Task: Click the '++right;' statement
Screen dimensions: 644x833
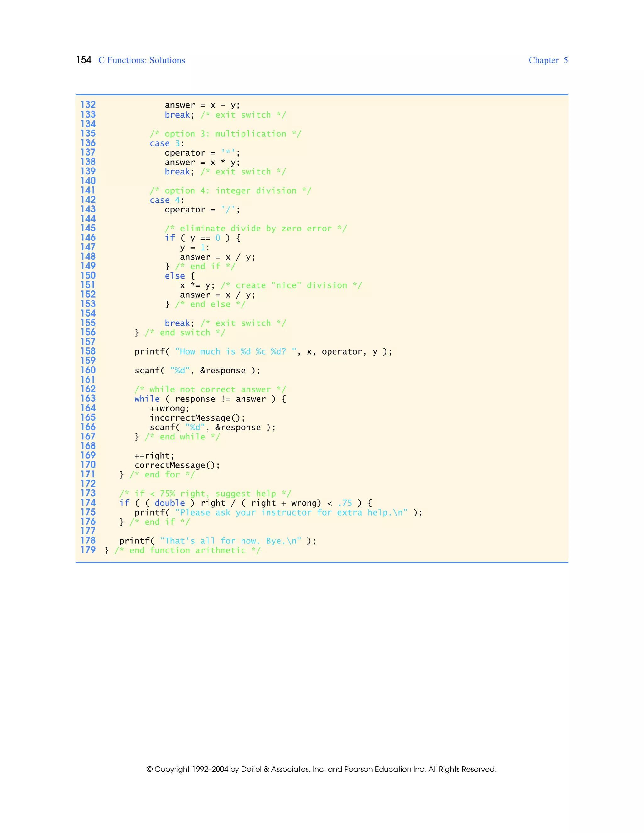Action: tap(154, 456)
